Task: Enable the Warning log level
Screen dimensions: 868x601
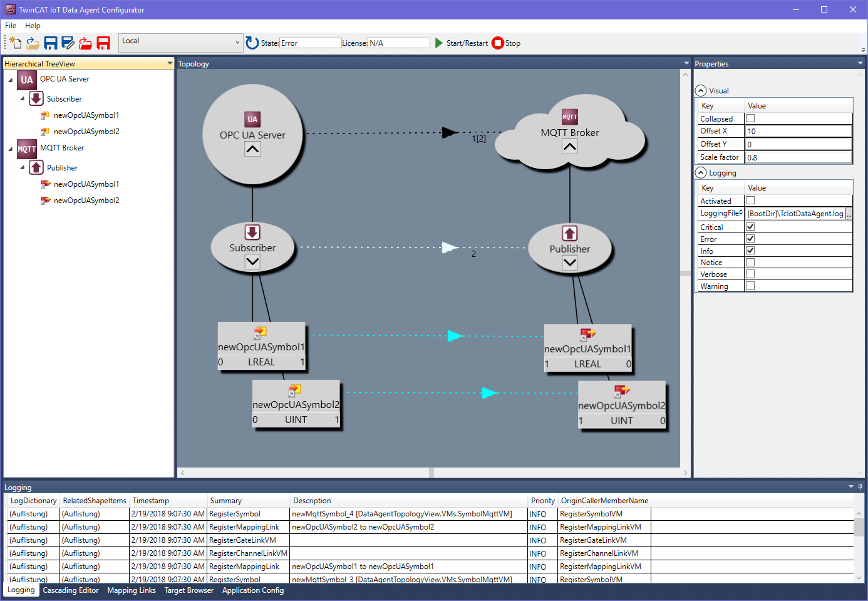Action: 750,286
